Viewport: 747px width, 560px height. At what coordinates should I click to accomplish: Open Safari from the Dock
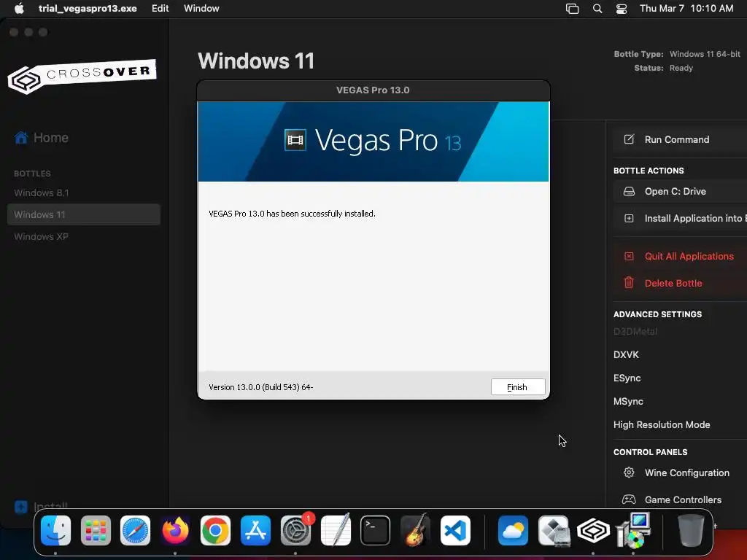135,531
